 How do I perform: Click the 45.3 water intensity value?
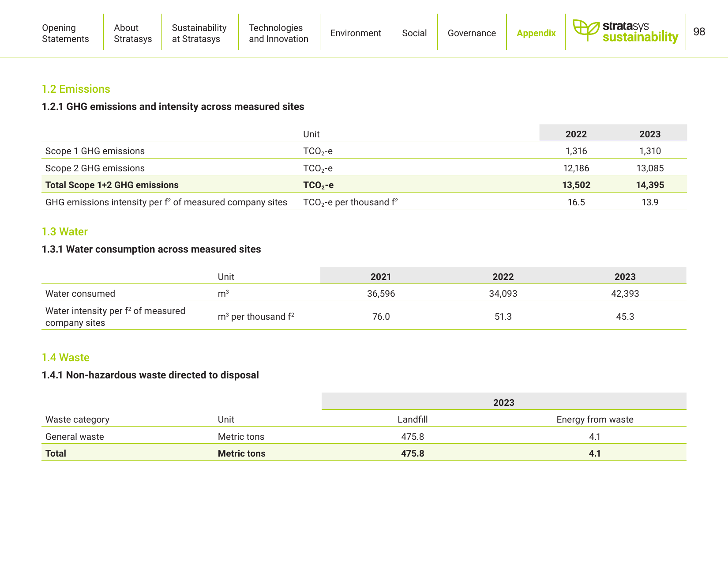[625, 317]
